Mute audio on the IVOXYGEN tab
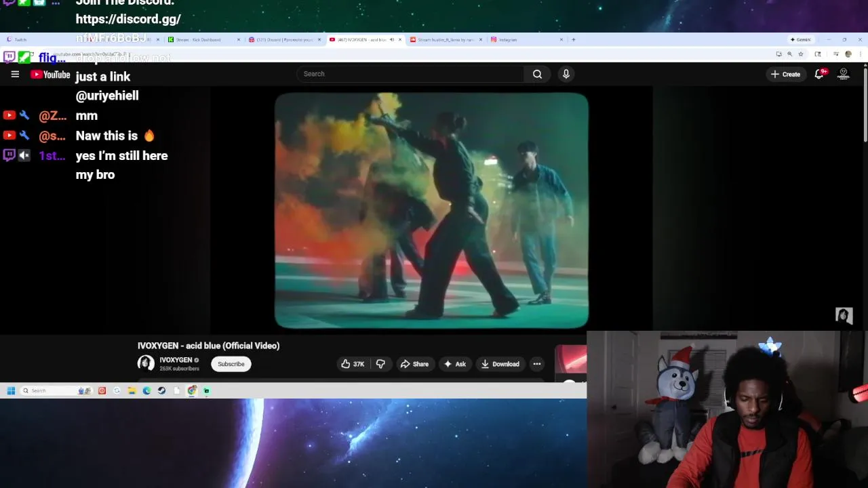Screen dimensions: 868x488 391,39
